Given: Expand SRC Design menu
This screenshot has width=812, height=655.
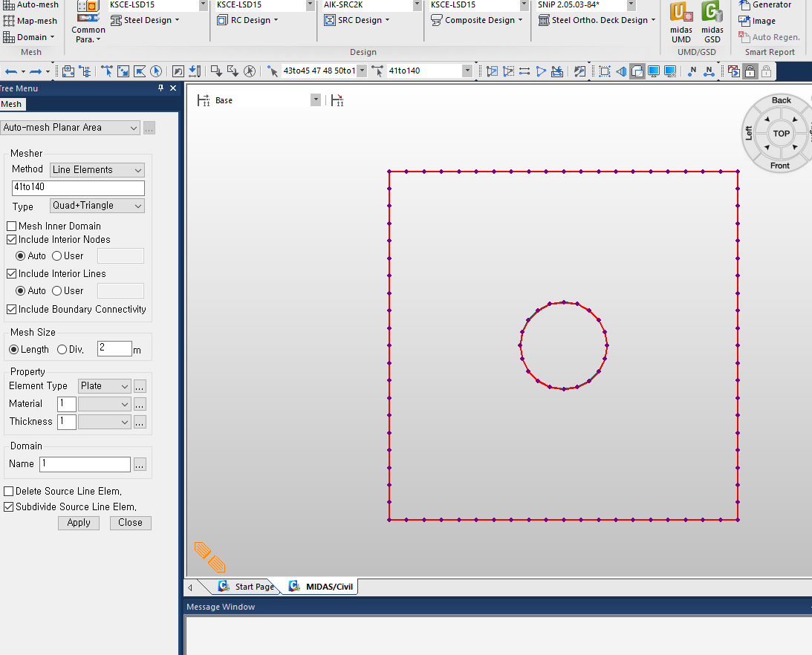Looking at the screenshot, I should 357,20.
